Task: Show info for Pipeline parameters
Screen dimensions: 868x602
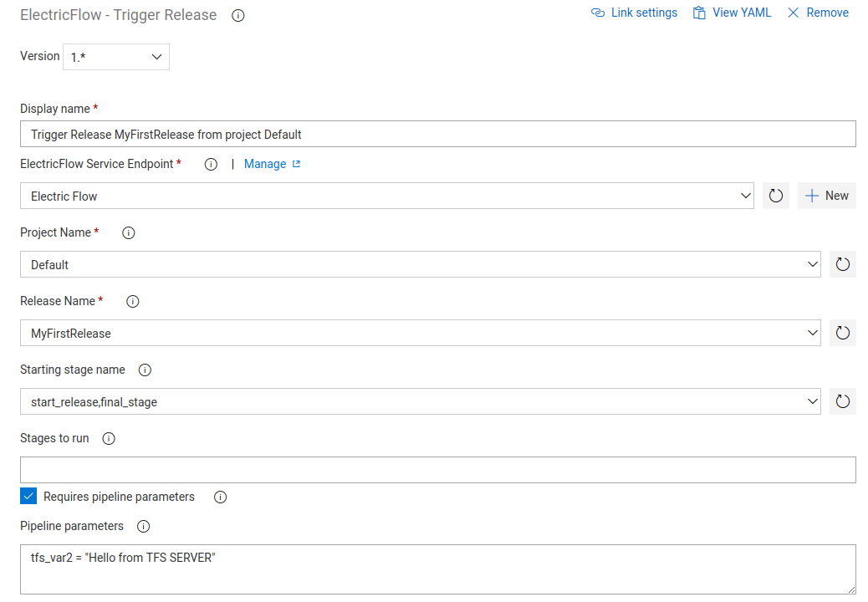Action: pyautogui.click(x=143, y=526)
